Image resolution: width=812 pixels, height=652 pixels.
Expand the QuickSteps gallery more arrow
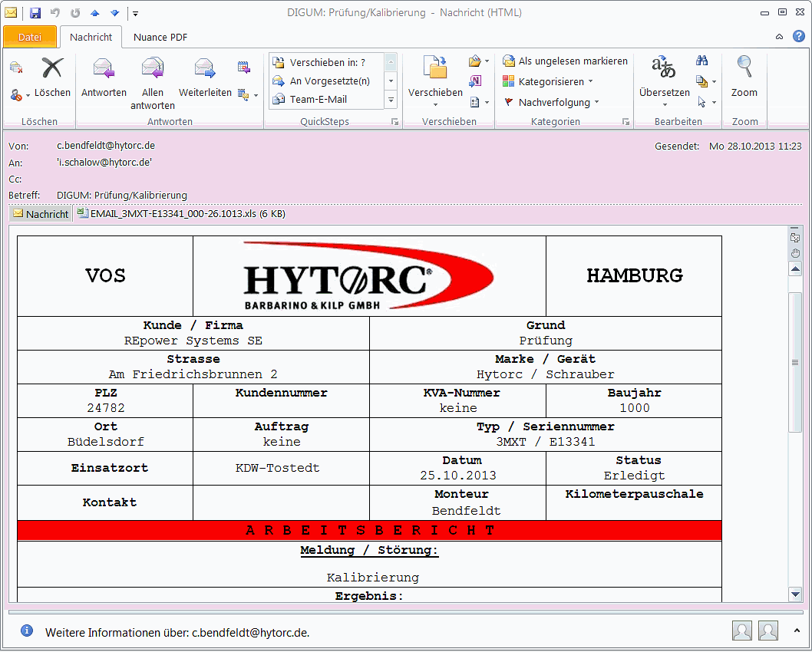click(391, 100)
